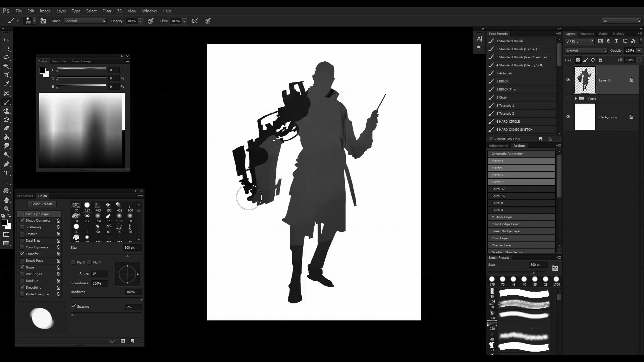This screenshot has width=644, height=362.
Task: Enable the Scattering checkbox
Action: 22,227
